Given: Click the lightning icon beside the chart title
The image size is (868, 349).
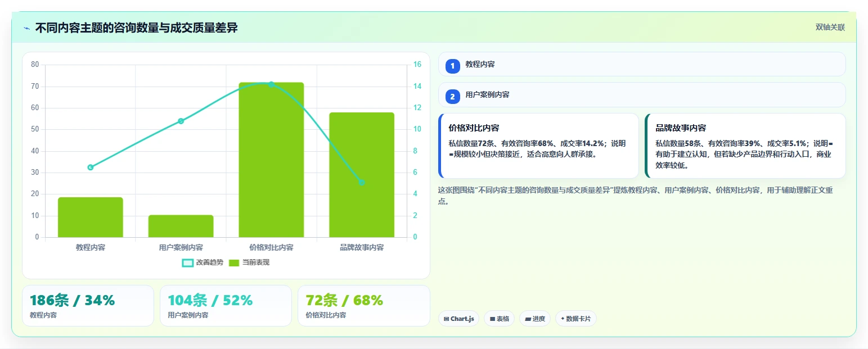Looking at the screenshot, I should click(26, 28).
